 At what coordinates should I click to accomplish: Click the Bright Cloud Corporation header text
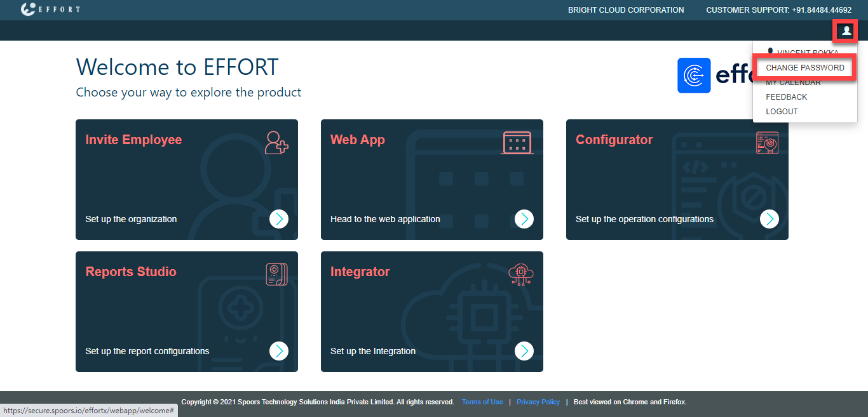[626, 10]
